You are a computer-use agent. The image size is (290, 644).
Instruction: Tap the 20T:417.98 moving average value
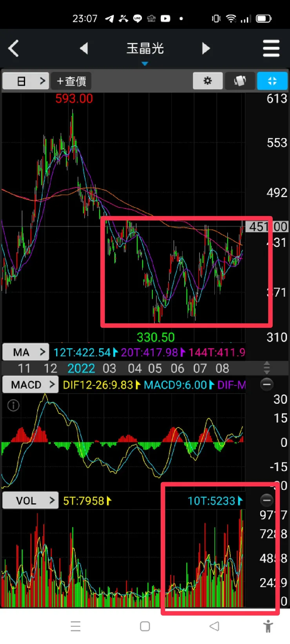pyautogui.click(x=149, y=353)
